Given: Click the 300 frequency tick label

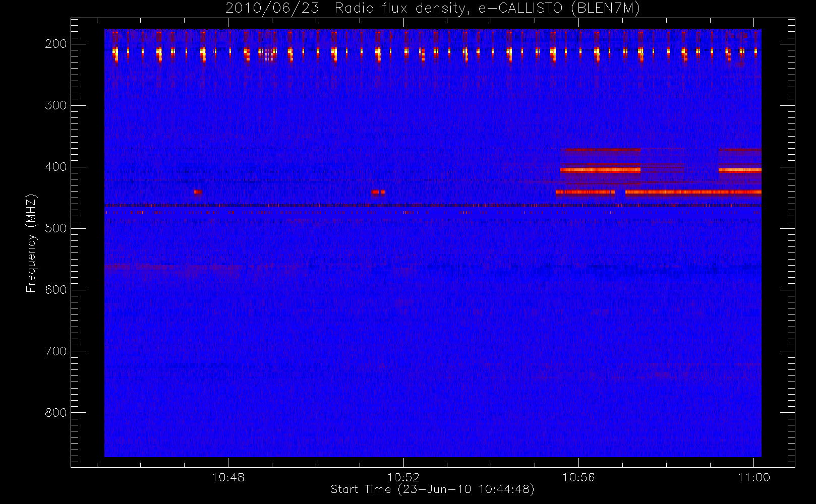Looking at the screenshot, I should pyautogui.click(x=55, y=105).
